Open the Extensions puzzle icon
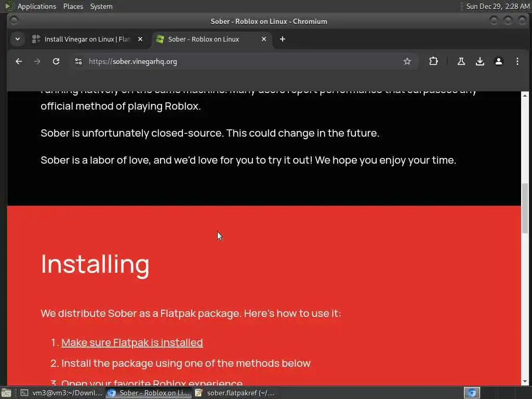Image resolution: width=532 pixels, height=399 pixels. [x=433, y=61]
